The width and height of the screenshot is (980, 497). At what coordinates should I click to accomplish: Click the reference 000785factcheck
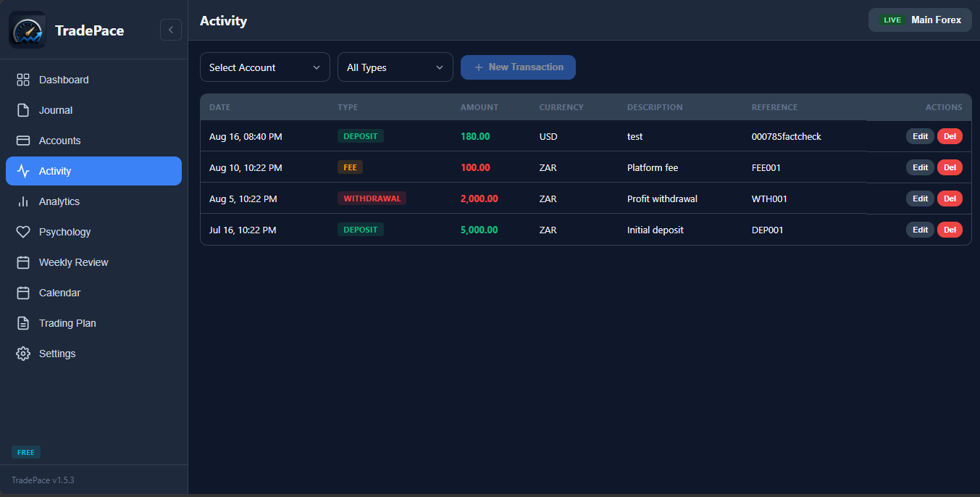pyautogui.click(x=786, y=136)
